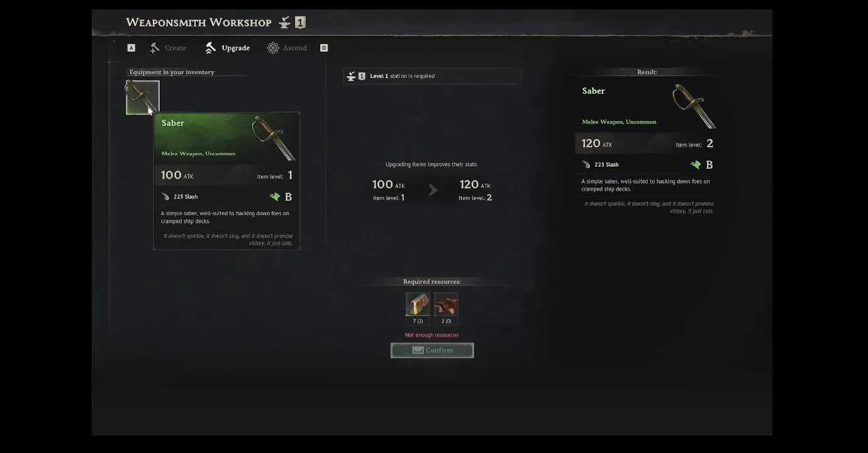868x453 pixels.
Task: Click the D key next-tab indicator
Action: click(324, 48)
